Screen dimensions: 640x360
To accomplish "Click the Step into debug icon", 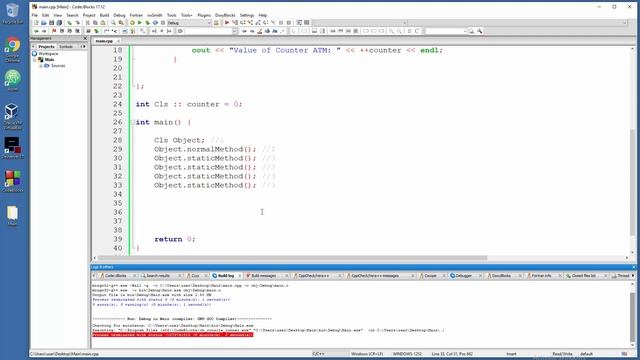I will coord(250,23).
